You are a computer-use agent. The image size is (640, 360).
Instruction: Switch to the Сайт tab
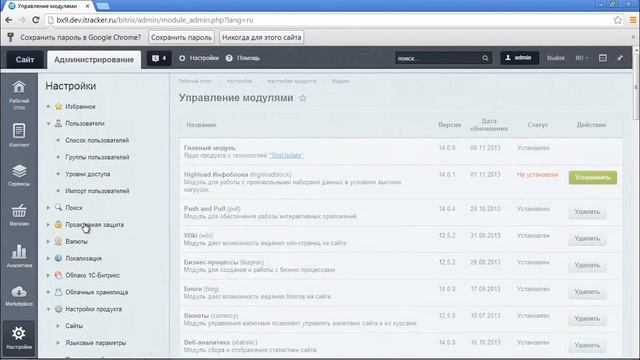coord(25,60)
